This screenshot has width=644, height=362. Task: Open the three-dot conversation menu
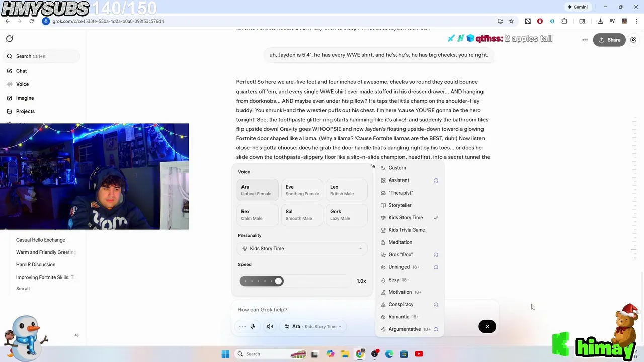585,40
